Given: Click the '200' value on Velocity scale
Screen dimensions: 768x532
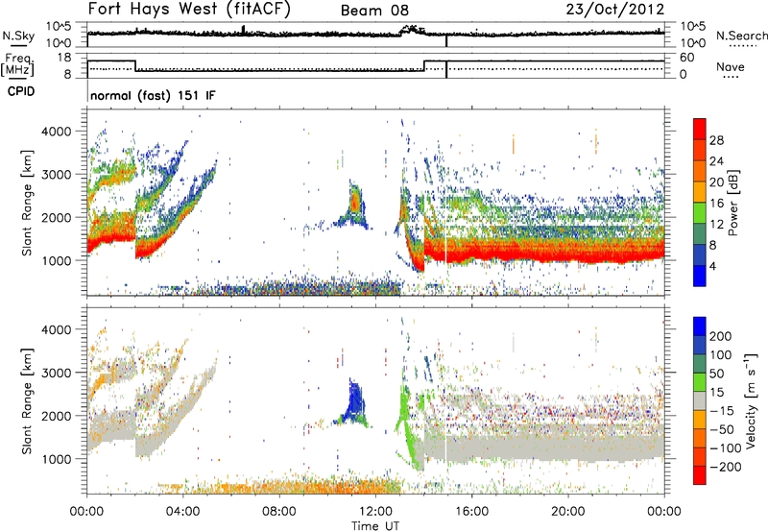Looking at the screenshot, I should pos(721,336).
